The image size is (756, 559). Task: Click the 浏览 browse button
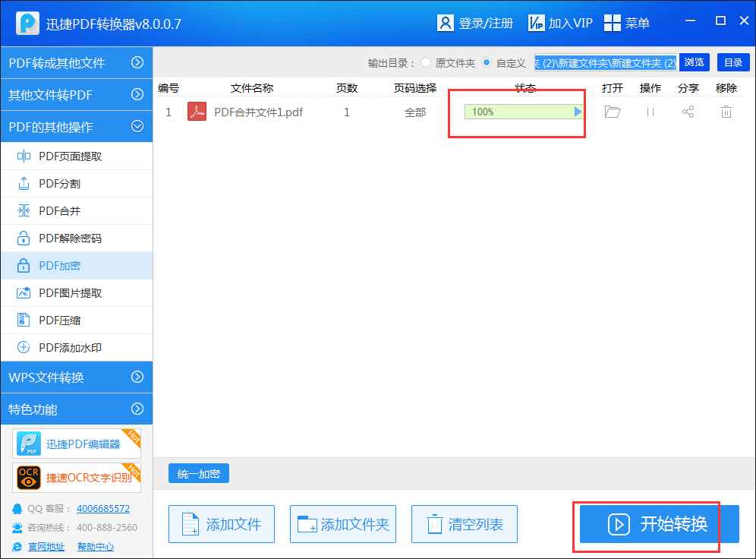(x=694, y=62)
